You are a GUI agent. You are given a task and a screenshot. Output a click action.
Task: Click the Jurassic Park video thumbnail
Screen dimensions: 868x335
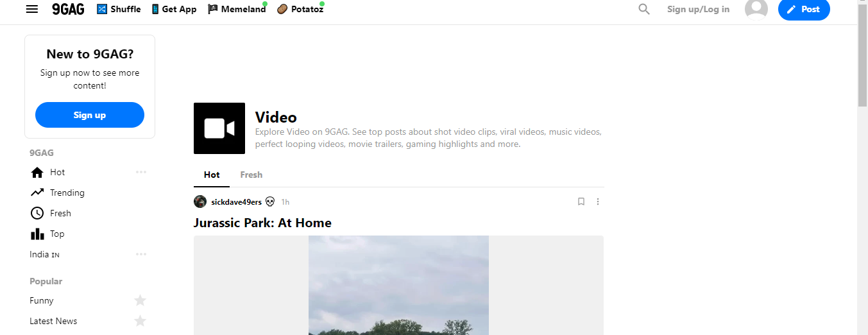point(398,285)
